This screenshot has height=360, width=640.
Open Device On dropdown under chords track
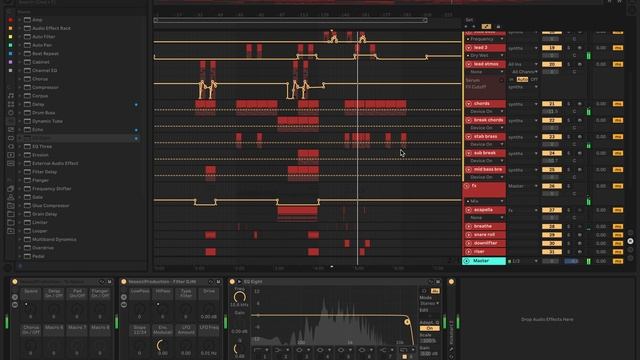[485, 111]
